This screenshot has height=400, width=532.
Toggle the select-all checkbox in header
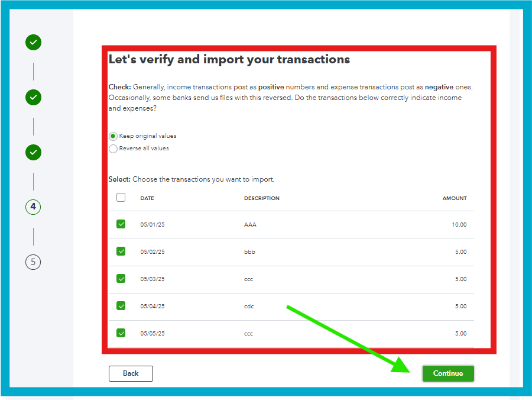point(121,197)
